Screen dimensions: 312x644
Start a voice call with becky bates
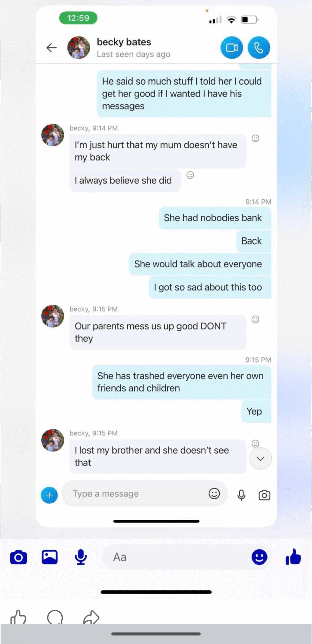pyautogui.click(x=259, y=48)
